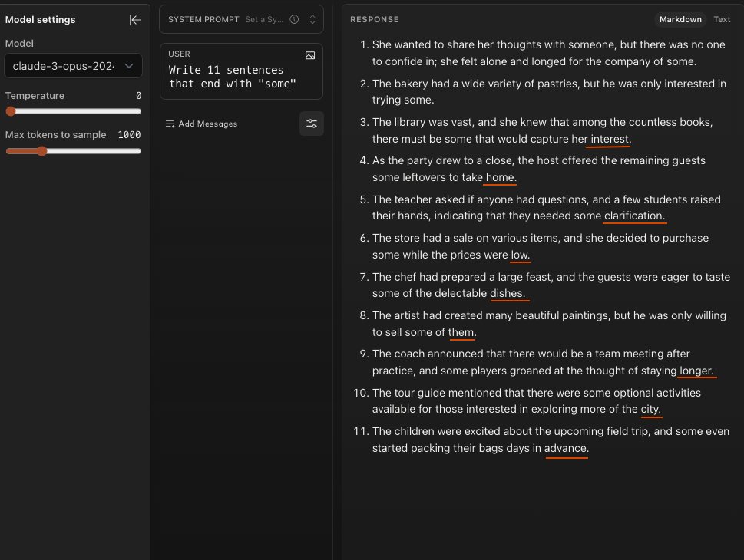
Task: Switch response view to Text
Action: (x=722, y=19)
